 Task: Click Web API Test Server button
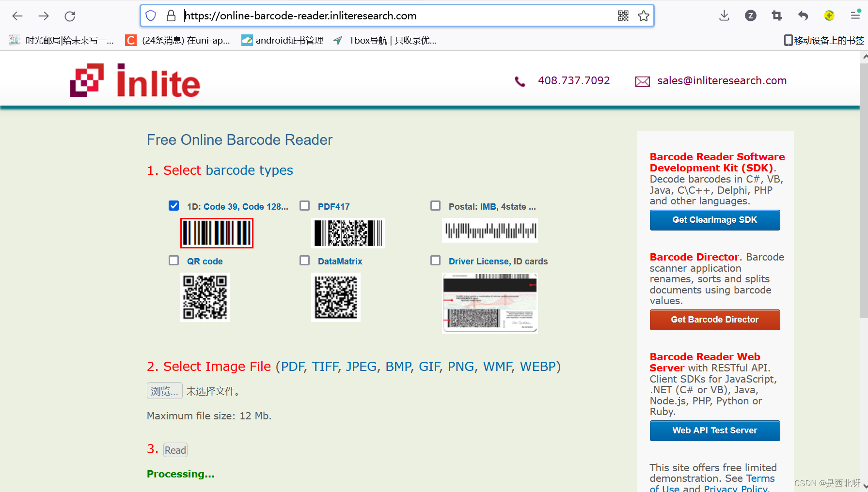click(x=715, y=430)
